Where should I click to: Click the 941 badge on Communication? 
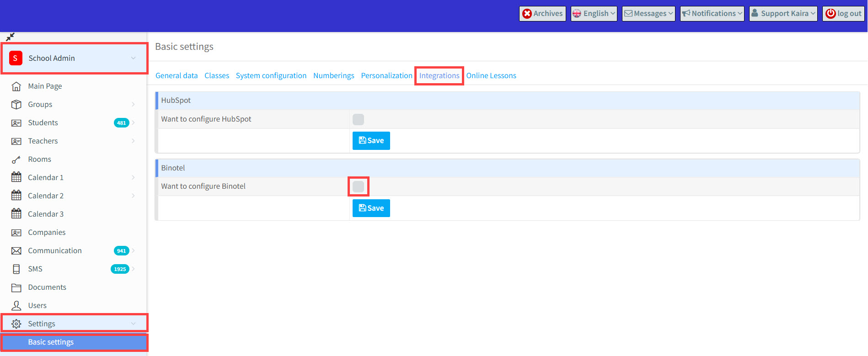[121, 250]
